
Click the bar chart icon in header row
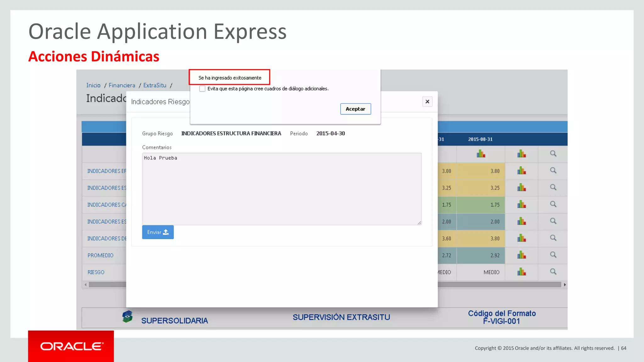click(521, 154)
